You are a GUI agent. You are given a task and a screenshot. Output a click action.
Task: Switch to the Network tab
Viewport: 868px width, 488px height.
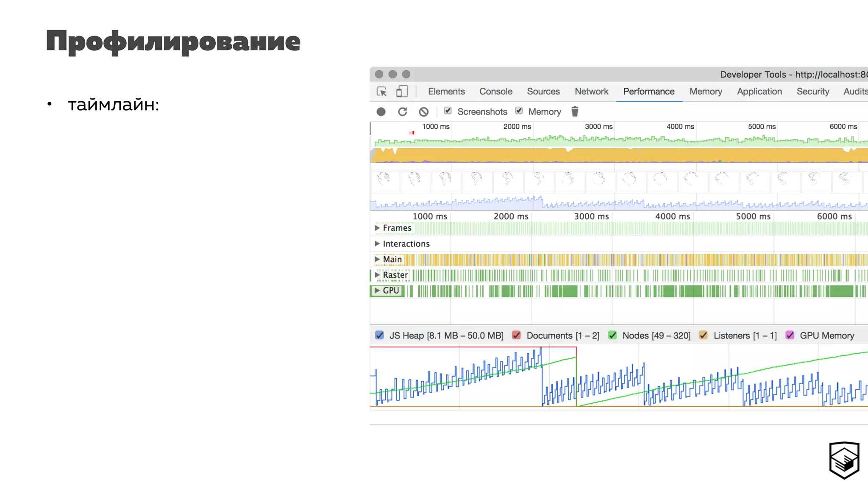591,91
